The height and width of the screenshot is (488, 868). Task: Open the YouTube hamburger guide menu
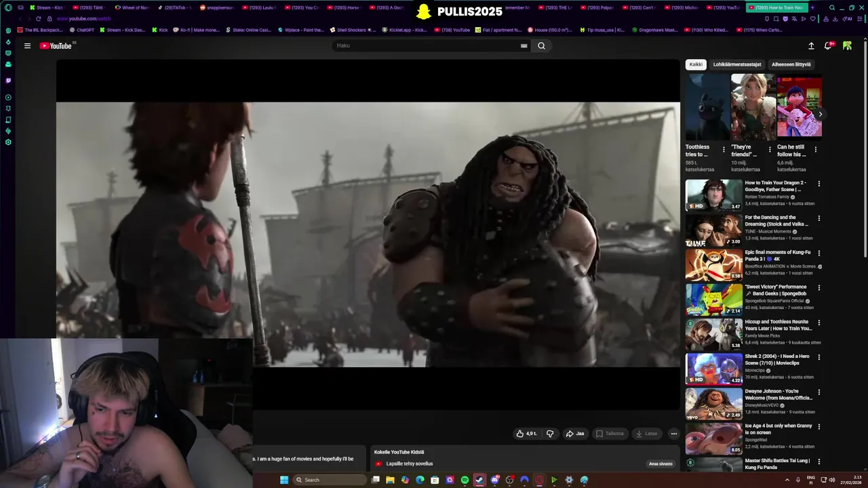[27, 46]
